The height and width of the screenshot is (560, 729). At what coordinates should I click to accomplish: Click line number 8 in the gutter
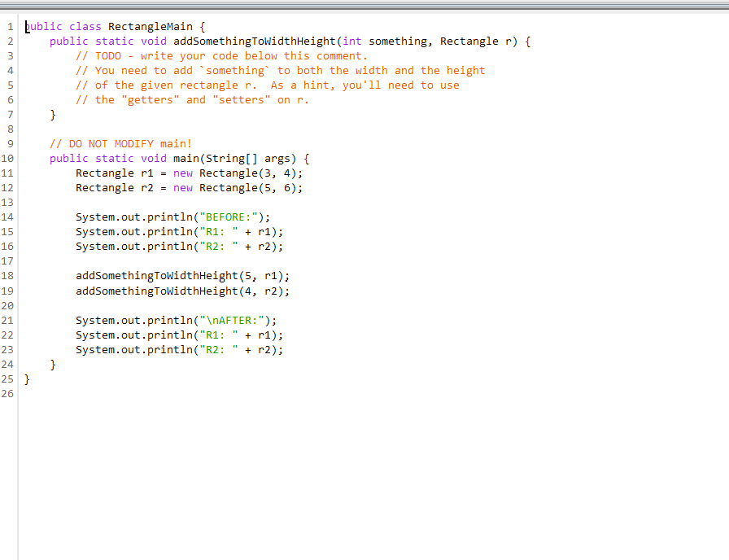[x=11, y=129]
